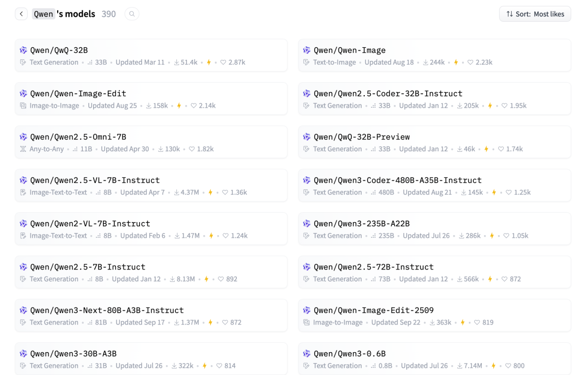Click Qwen logo beside Qwen2.5-VL-7B-Instruct
Image resolution: width=588 pixels, height=375 pixels.
tap(23, 180)
